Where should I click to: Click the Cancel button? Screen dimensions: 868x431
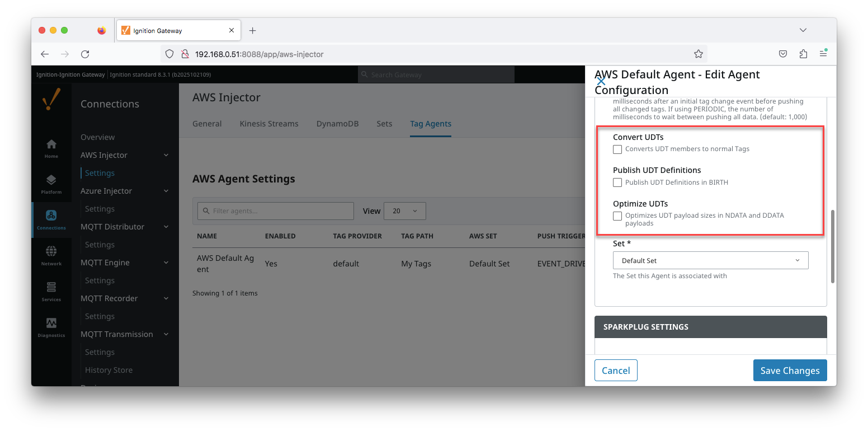click(x=616, y=371)
